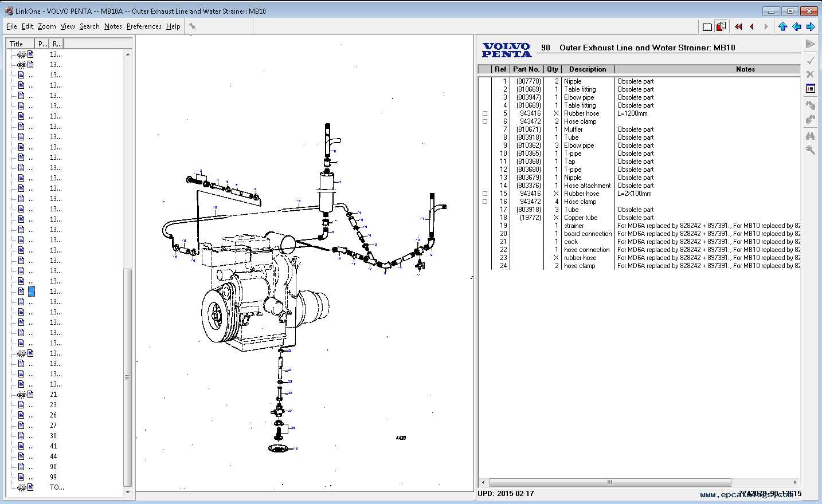Click the single red back arrow icon

coord(751,26)
